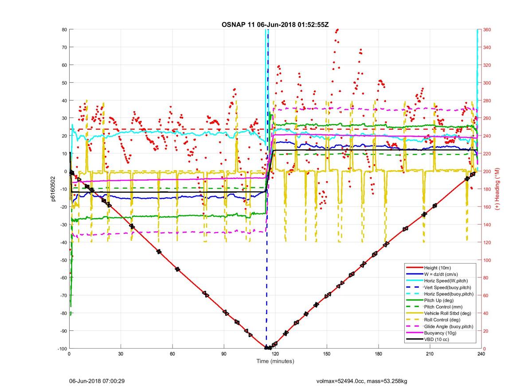Click legend entry "Horiz Speed(W,pitch)"
The height and width of the screenshot is (392, 532).
[x=446, y=281]
